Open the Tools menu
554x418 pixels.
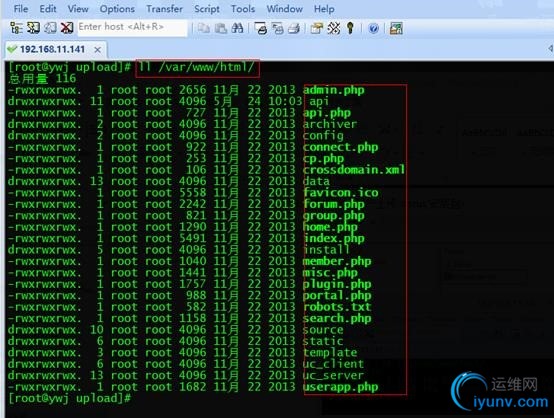point(243,9)
